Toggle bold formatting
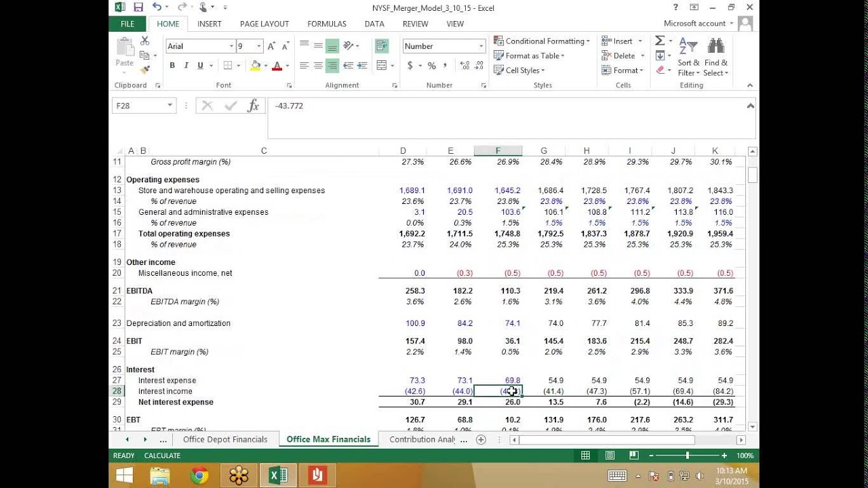Image resolution: width=868 pixels, height=488 pixels. coord(172,66)
